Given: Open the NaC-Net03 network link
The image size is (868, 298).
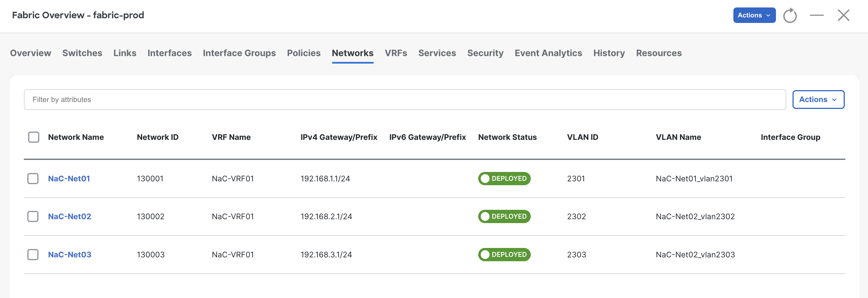Looking at the screenshot, I should pyautogui.click(x=69, y=255).
